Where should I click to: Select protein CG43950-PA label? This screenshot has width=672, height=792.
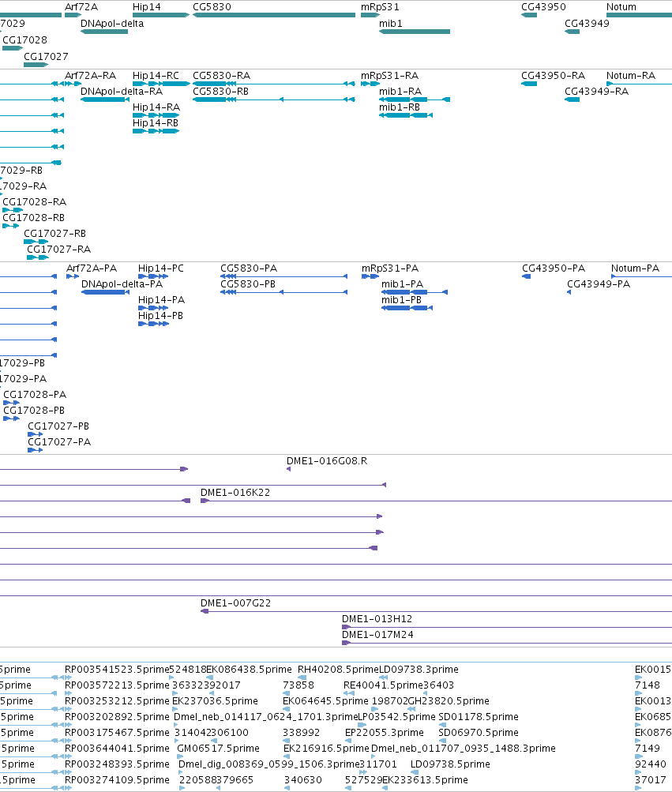click(554, 268)
